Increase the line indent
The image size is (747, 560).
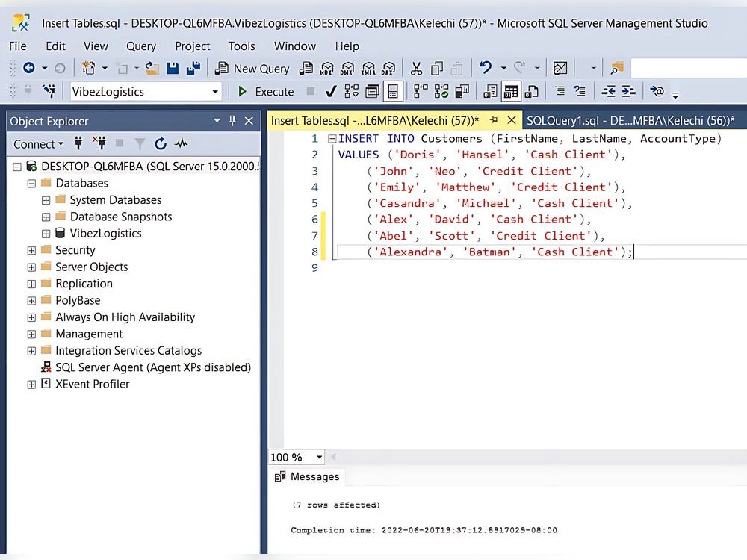(x=628, y=91)
